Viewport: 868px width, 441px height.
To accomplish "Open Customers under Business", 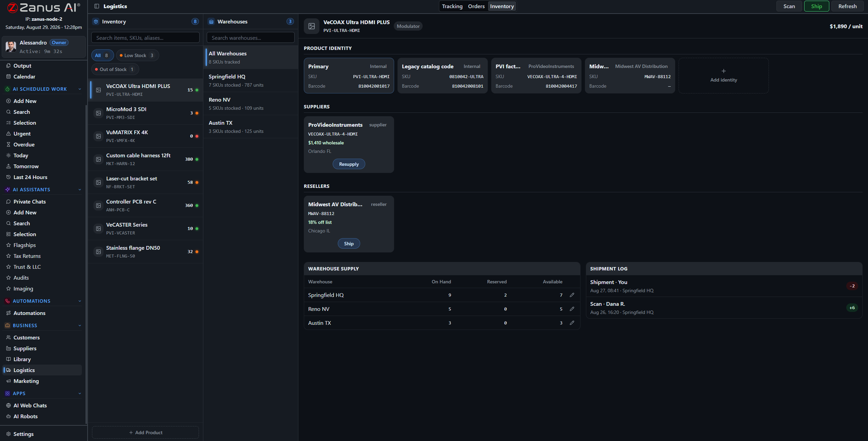I will (42, 337).
